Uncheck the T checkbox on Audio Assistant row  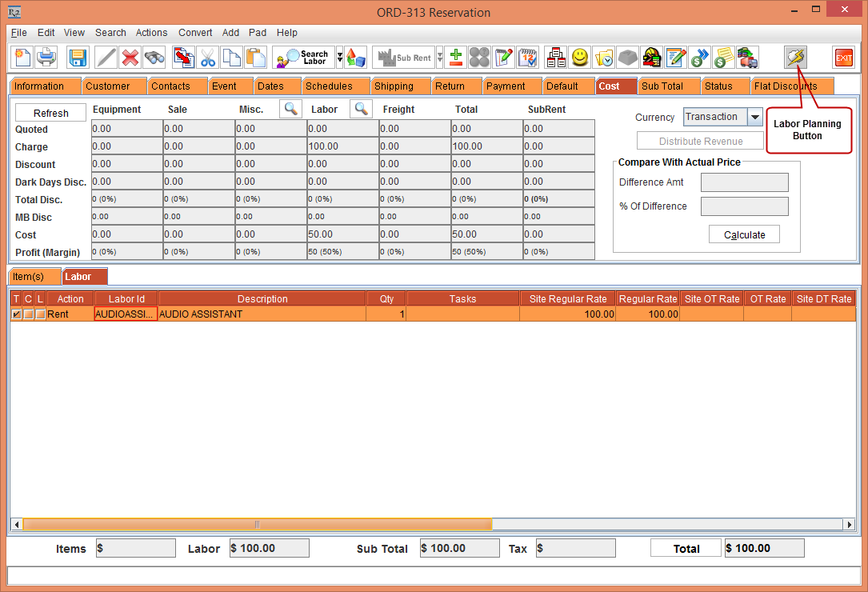click(x=17, y=314)
